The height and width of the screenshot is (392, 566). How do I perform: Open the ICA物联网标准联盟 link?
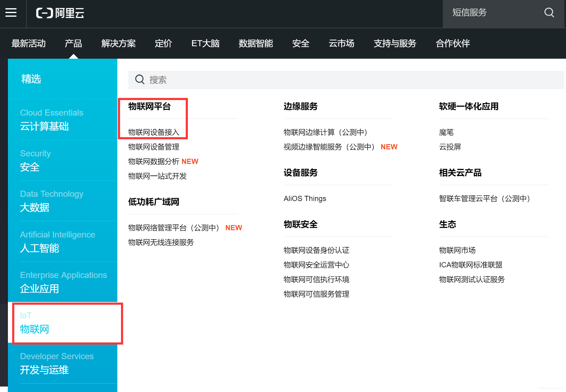tap(471, 265)
